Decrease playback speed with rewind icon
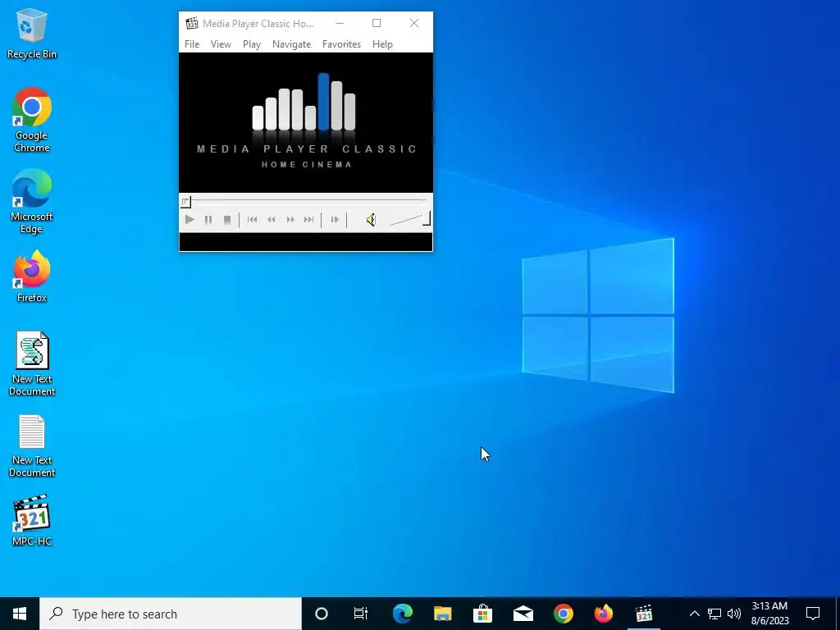Image resolution: width=840 pixels, height=630 pixels. [271, 220]
